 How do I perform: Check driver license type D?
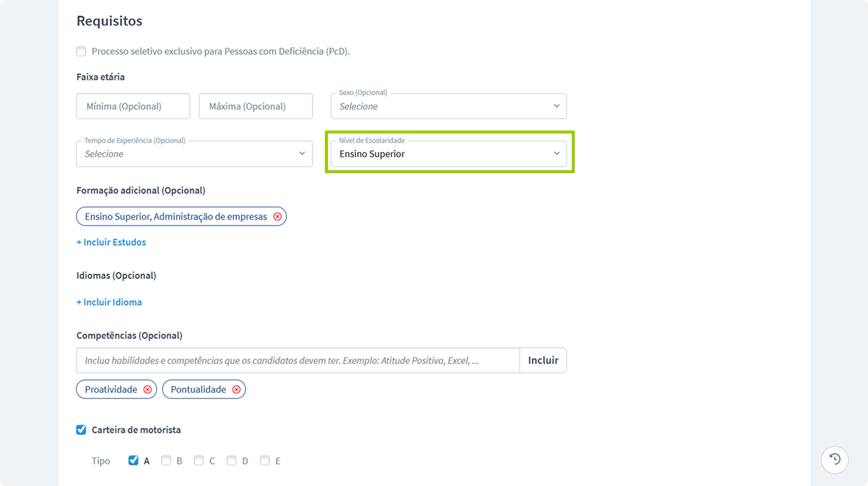pos(232,460)
